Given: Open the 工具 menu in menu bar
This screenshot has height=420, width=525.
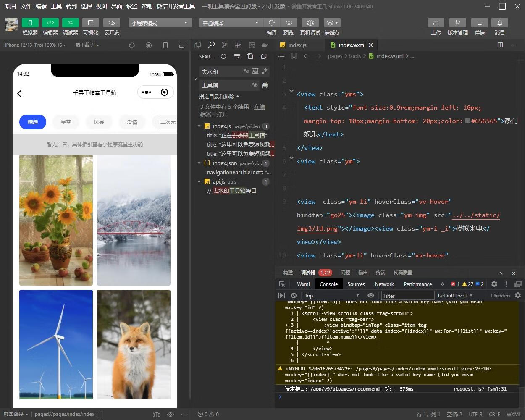Looking at the screenshot, I should point(56,6).
